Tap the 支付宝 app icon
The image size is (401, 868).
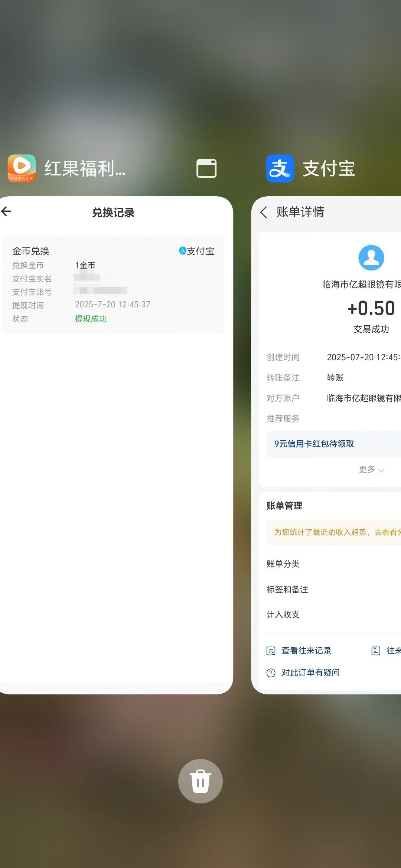tap(280, 168)
